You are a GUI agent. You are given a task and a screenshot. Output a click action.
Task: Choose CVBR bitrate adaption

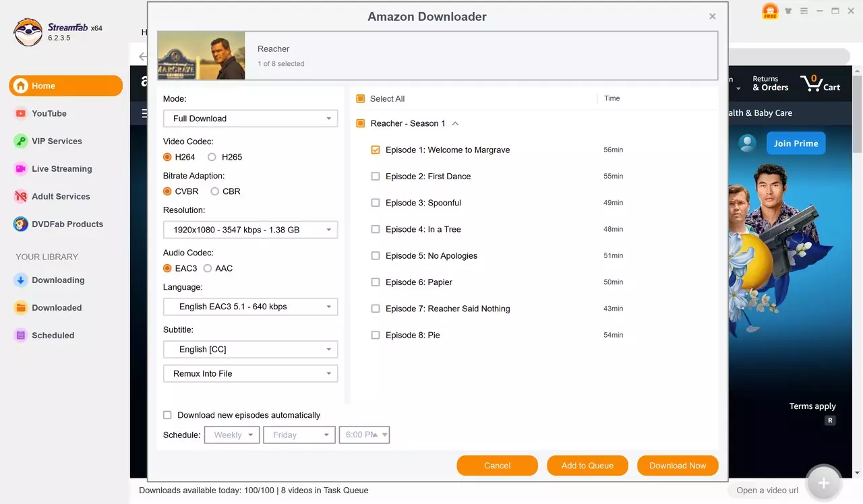tap(167, 191)
